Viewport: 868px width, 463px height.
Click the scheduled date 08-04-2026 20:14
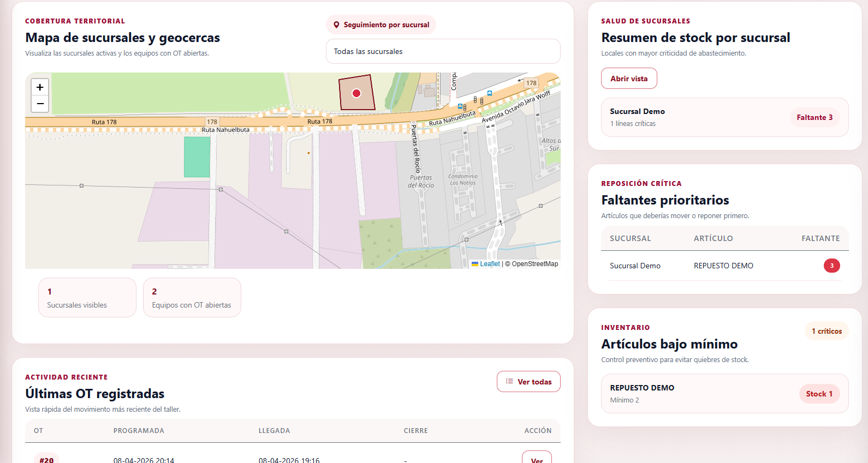(x=144, y=460)
